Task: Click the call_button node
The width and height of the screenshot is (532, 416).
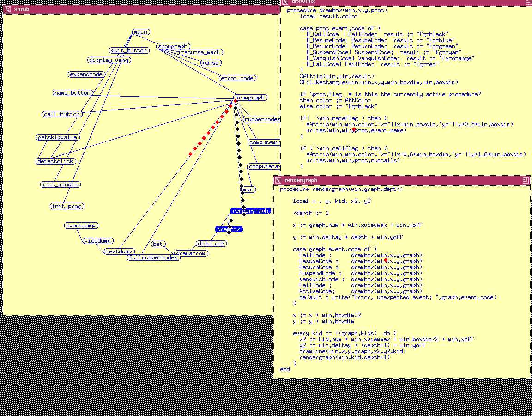Action: pos(62,114)
